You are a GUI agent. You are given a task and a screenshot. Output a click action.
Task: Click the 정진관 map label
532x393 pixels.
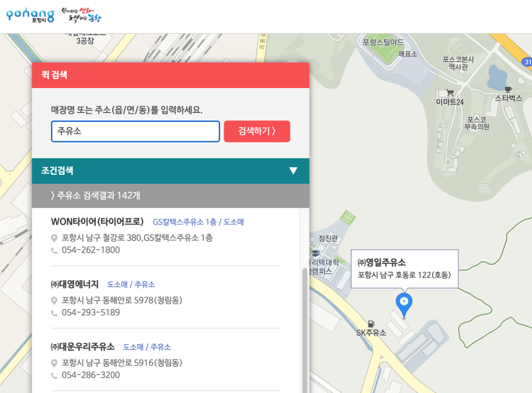pyautogui.click(x=328, y=239)
